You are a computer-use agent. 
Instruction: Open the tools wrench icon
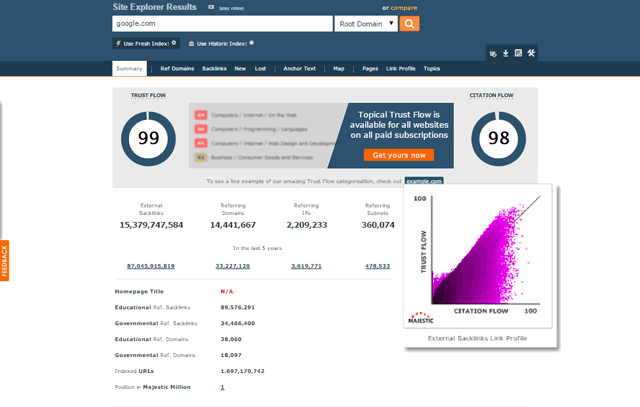[532, 53]
